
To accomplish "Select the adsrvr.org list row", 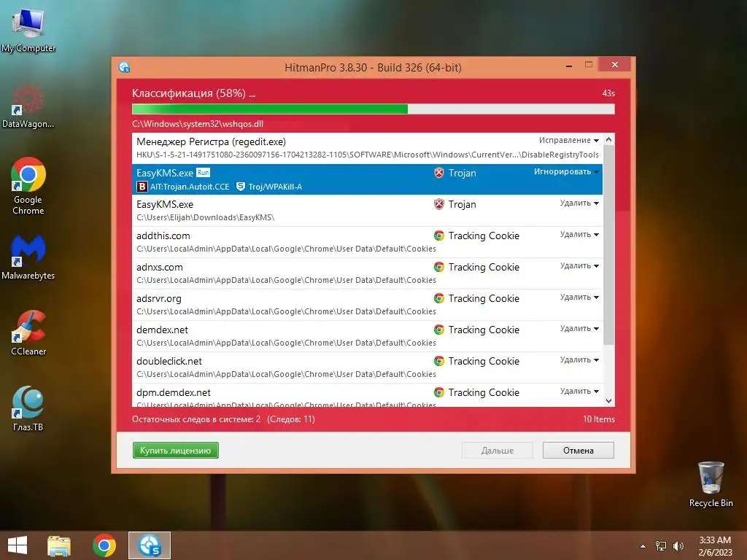I will click(368, 305).
